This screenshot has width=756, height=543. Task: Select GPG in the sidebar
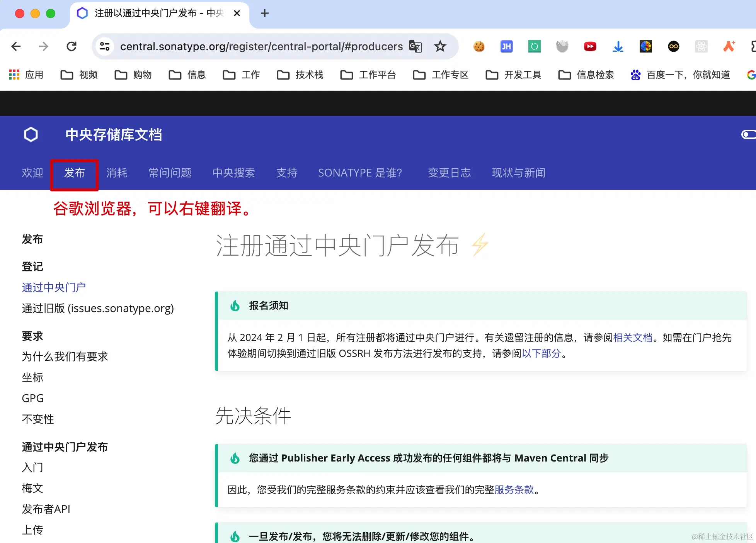(x=33, y=398)
